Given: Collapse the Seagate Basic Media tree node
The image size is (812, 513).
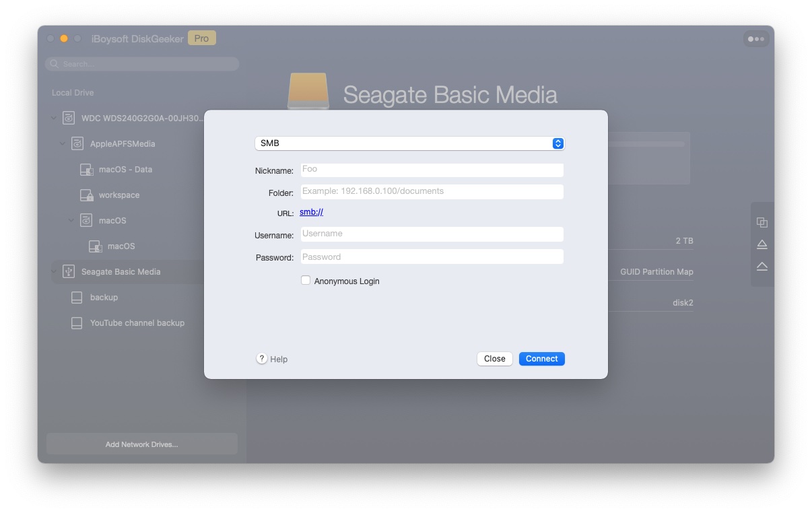Looking at the screenshot, I should tap(54, 272).
